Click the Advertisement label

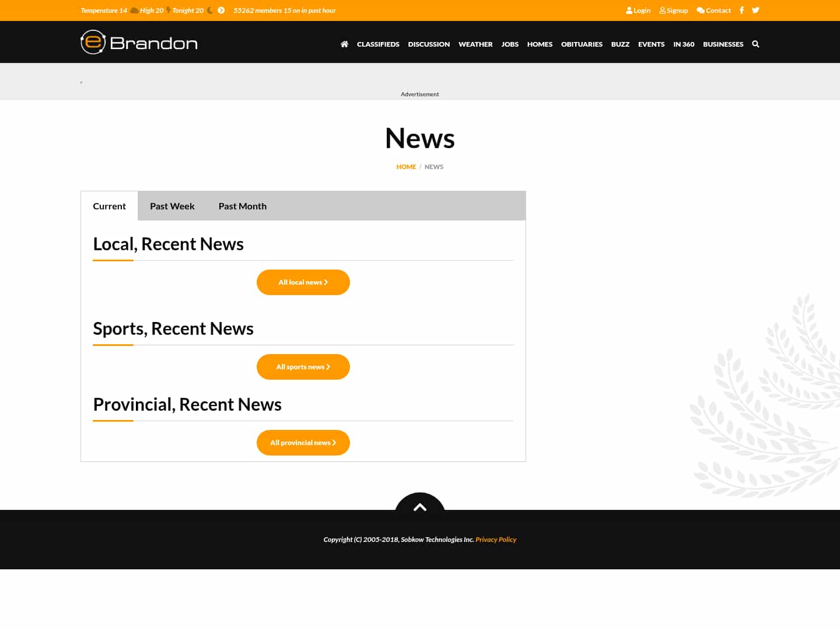click(x=420, y=94)
